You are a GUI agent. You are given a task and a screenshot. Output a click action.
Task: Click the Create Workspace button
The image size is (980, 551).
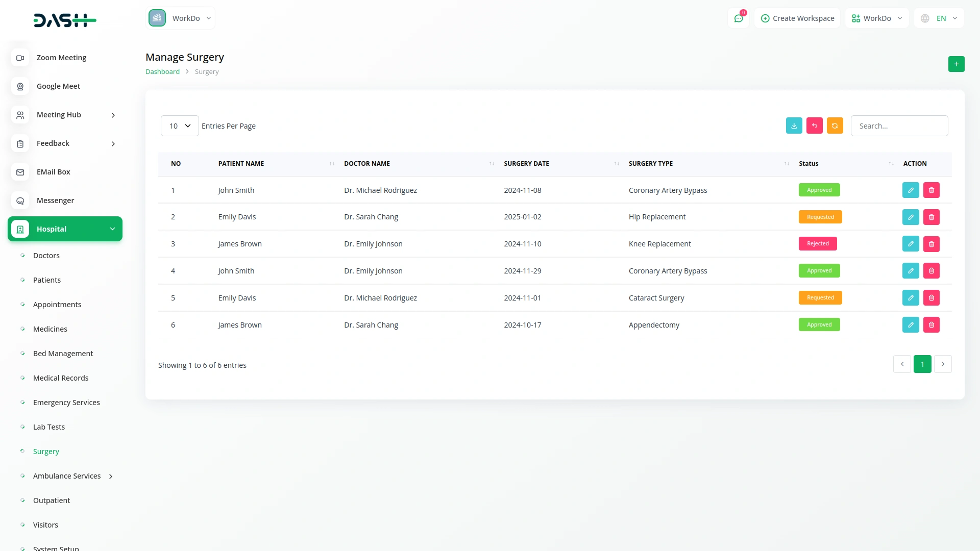(797, 18)
